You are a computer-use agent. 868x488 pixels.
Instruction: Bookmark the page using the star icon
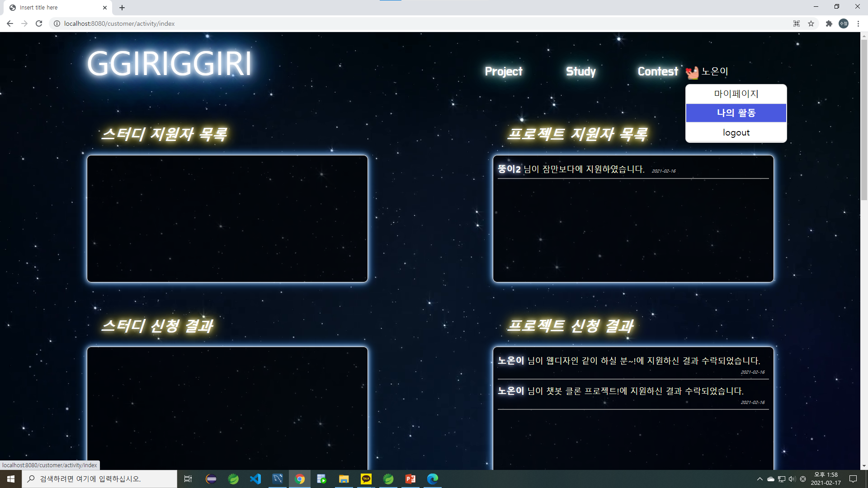pos(811,23)
